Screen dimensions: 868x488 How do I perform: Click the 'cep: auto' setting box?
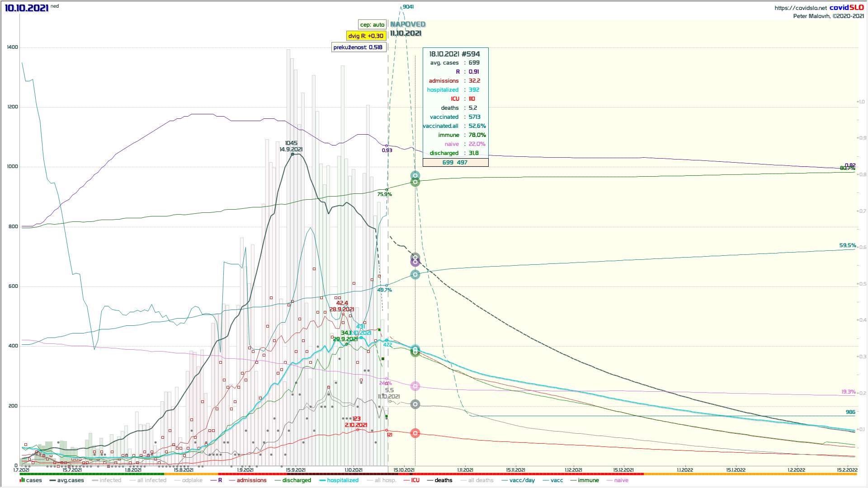coord(372,25)
